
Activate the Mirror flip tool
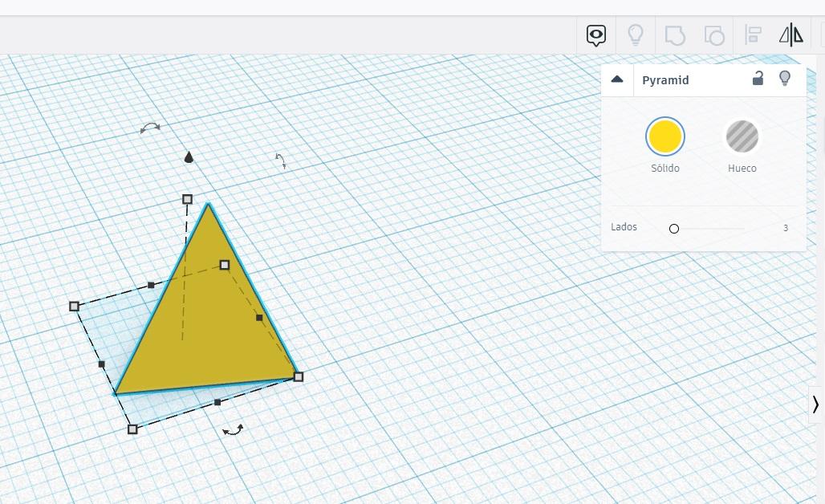point(791,35)
